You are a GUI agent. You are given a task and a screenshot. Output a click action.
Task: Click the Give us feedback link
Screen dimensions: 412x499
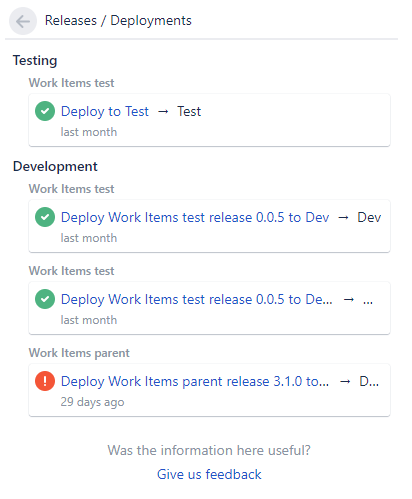(x=209, y=474)
